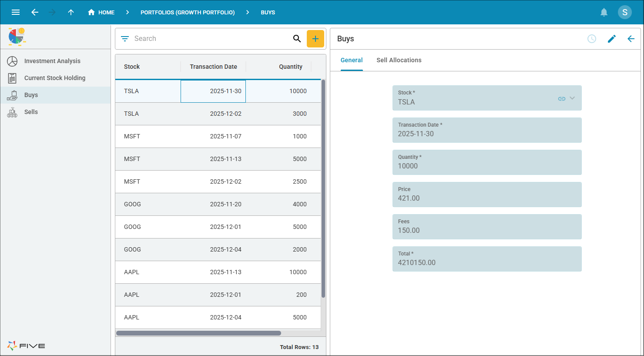Click the link icon in Stock field

coord(562,99)
